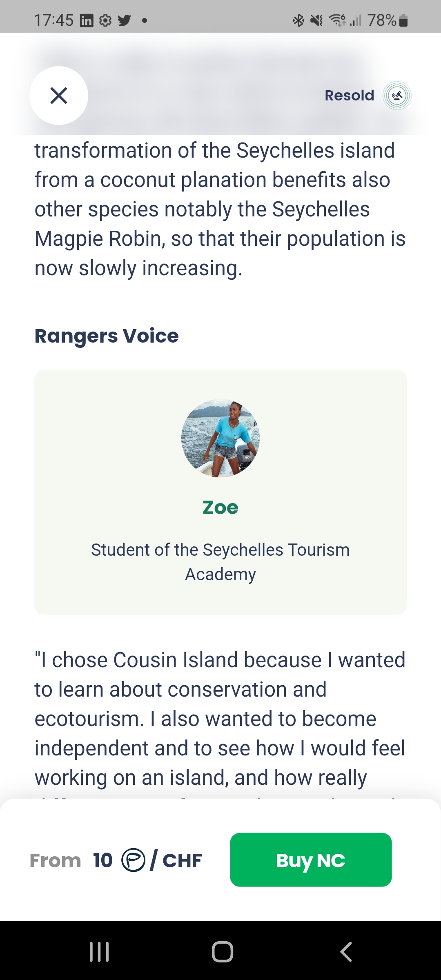Image resolution: width=441 pixels, height=980 pixels.
Task: Tap the Resold label
Action: 349,96
